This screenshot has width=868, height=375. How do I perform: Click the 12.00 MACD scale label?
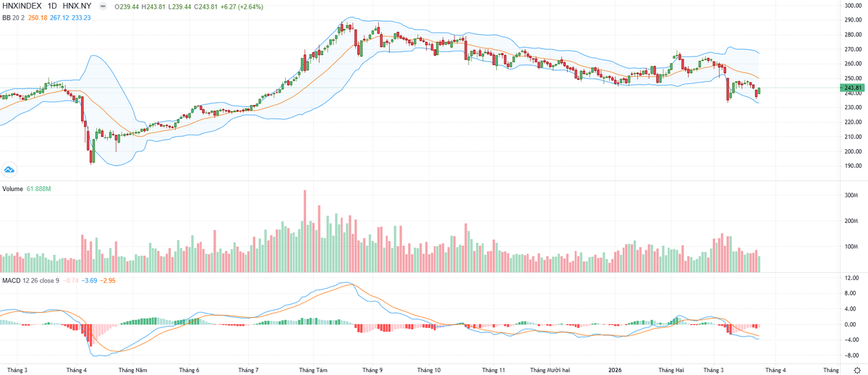853,278
